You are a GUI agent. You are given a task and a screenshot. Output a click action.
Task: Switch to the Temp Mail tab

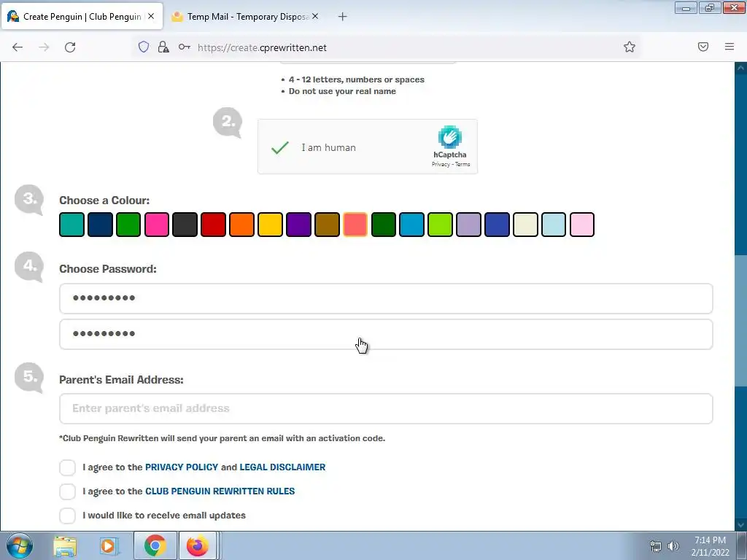point(247,17)
